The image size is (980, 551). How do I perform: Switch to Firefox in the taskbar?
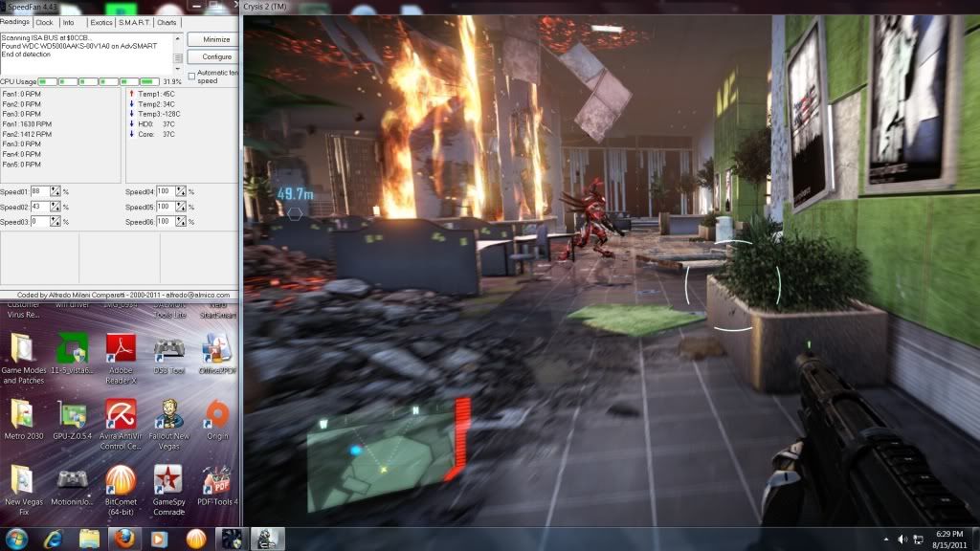pos(124,539)
